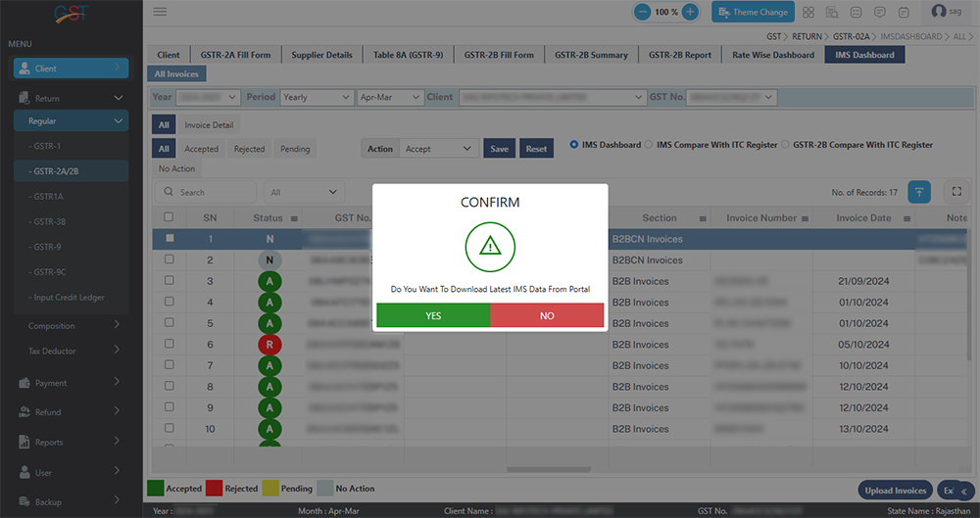Confirm download by clicking YES

coord(432,315)
